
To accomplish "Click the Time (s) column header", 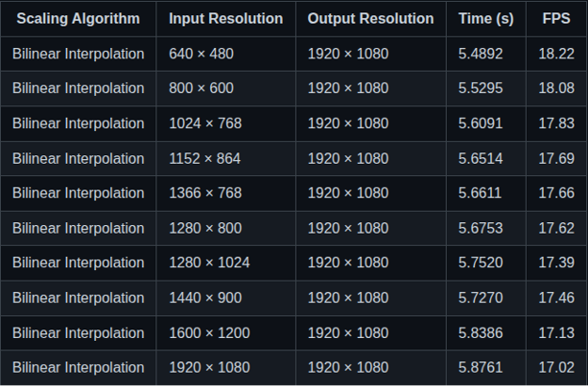I will (x=486, y=19).
